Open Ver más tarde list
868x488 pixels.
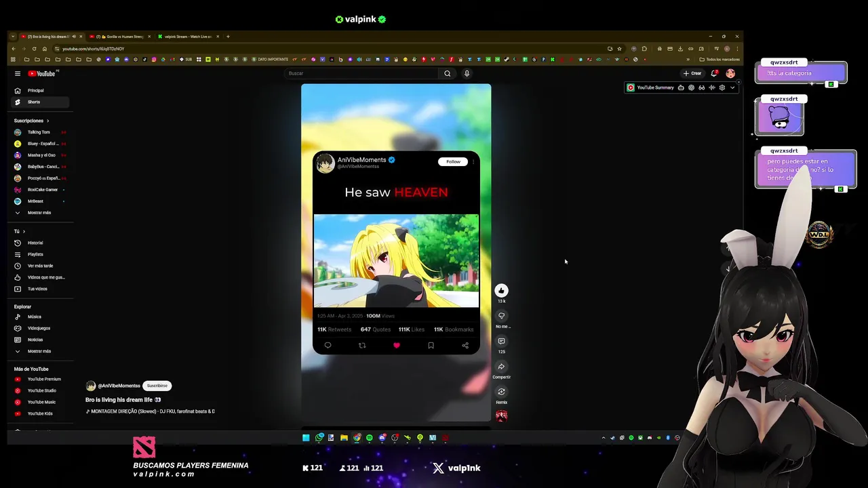click(39, 266)
